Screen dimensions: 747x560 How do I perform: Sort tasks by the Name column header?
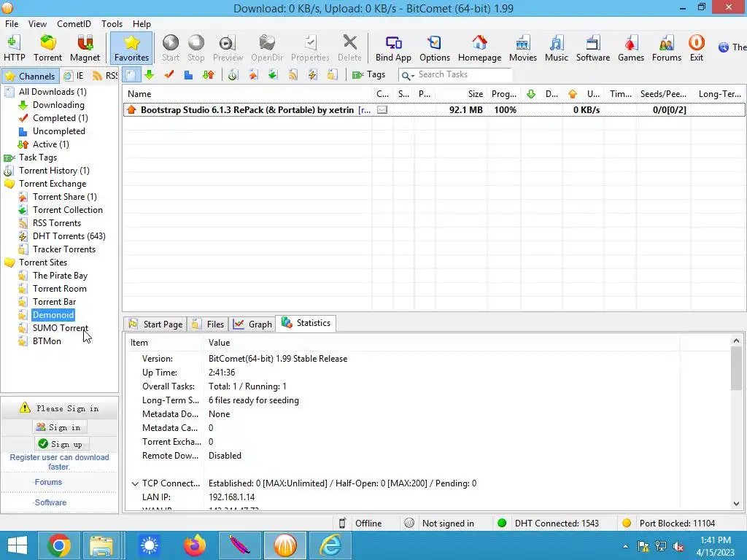pyautogui.click(x=247, y=94)
